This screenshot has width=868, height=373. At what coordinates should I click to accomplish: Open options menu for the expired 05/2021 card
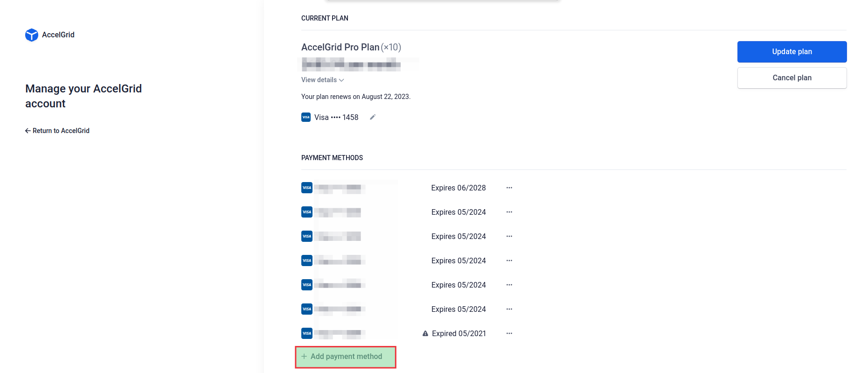click(x=509, y=333)
